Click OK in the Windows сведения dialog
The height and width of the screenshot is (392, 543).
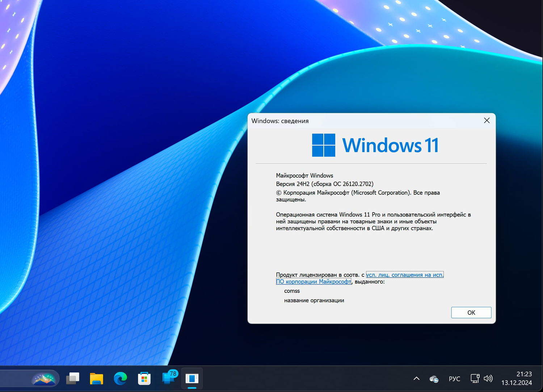(471, 312)
